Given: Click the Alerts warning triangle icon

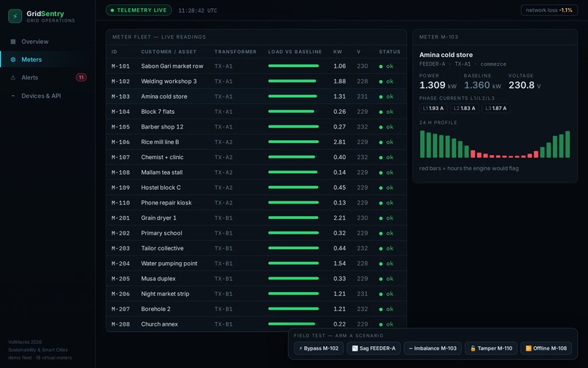Looking at the screenshot, I should [x=13, y=77].
